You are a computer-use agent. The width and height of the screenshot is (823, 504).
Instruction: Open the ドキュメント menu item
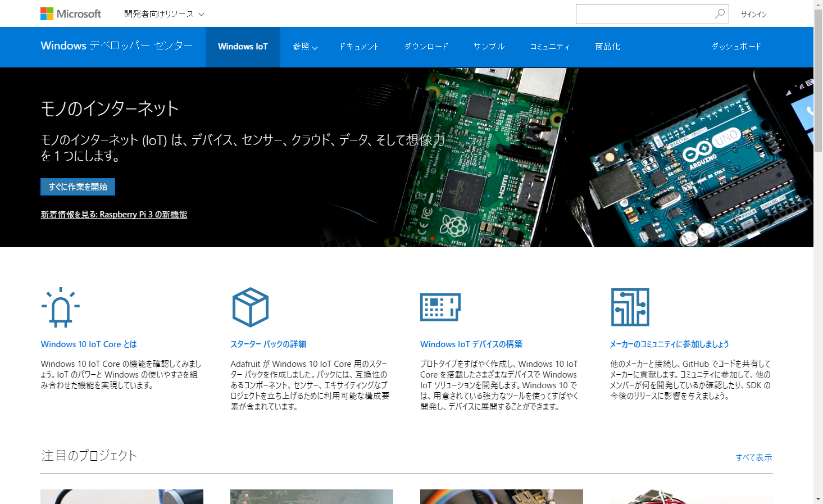[359, 47]
